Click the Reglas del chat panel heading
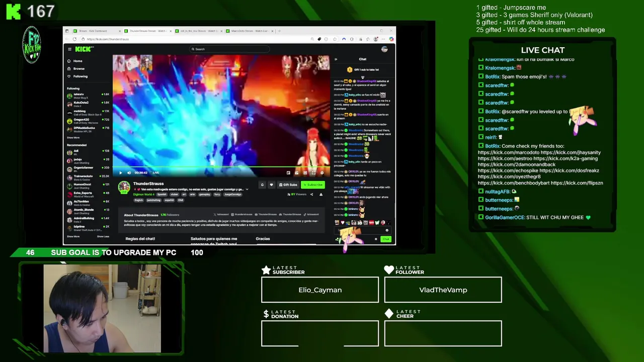This screenshot has height=362, width=644. 140,239
